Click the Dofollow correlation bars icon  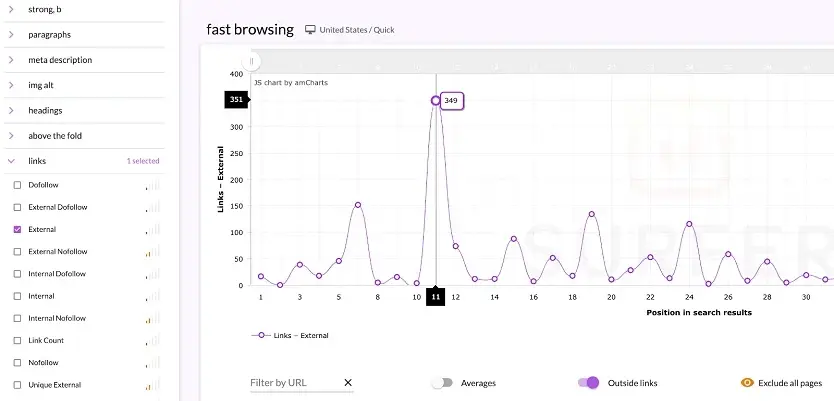pos(153,185)
